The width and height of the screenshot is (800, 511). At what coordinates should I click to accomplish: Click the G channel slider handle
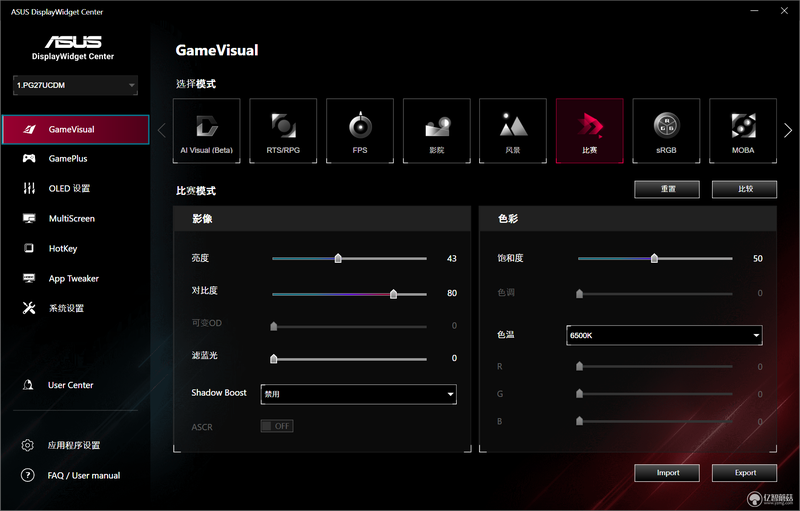[x=579, y=393]
